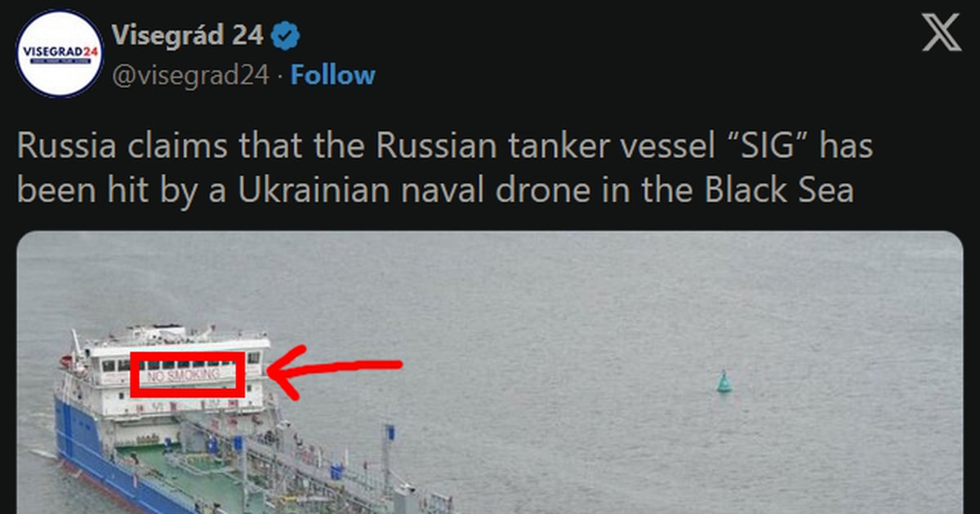Screen dimensions: 980x514
Task: Click the X logo in the top-right corner
Action: pyautogui.click(x=942, y=33)
